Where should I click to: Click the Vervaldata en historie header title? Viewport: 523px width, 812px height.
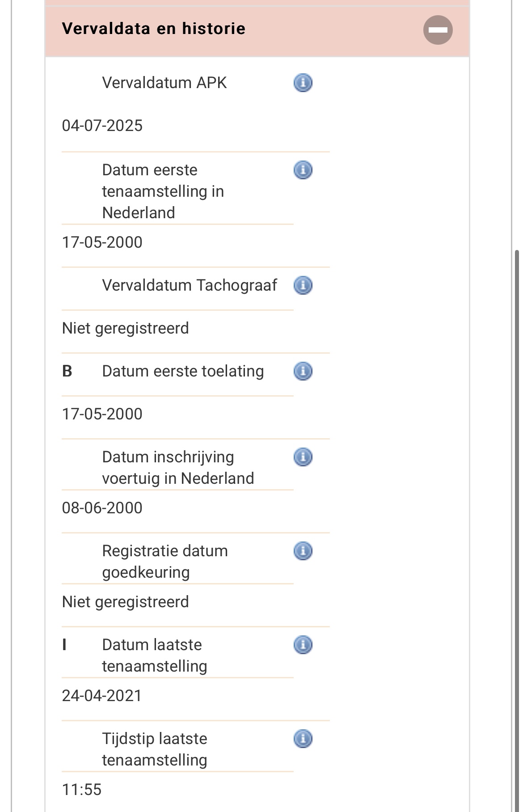pos(153,29)
